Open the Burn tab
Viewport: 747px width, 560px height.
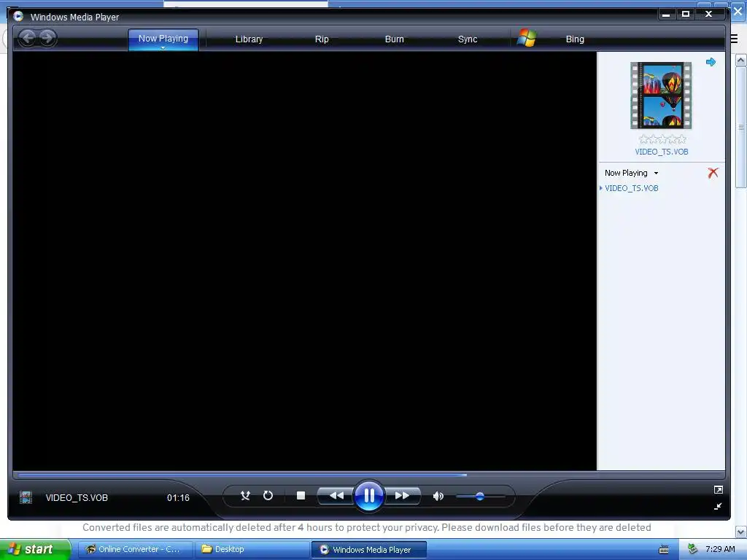click(394, 39)
